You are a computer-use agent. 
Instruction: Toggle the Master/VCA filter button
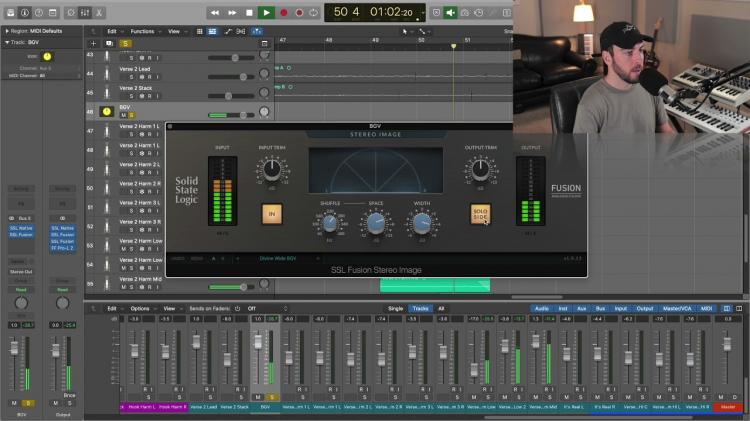677,309
